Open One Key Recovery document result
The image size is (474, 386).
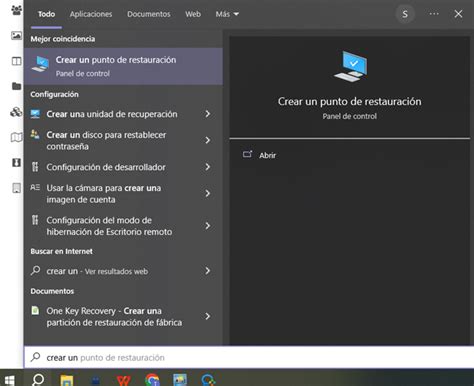[123, 316]
